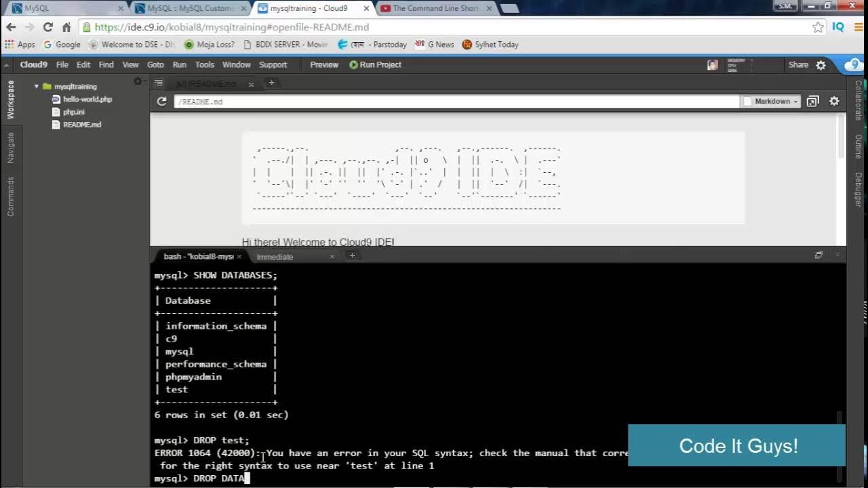Go back in the browser
Viewport: 868px width, 488px height.
(11, 27)
